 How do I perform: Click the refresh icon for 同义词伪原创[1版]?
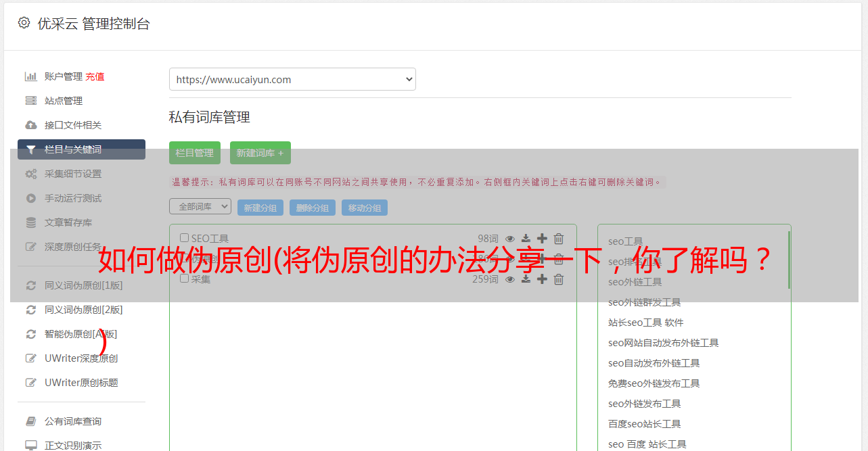click(30, 285)
